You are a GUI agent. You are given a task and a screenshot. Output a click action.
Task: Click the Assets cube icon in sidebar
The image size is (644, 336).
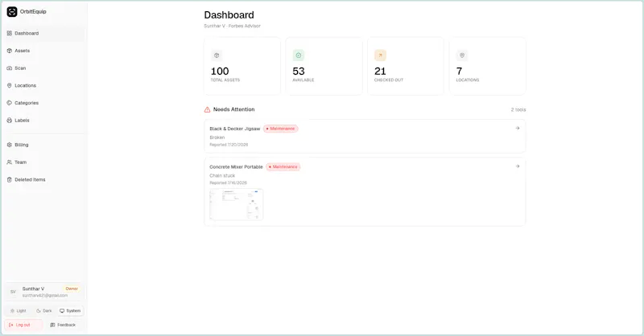pos(10,51)
